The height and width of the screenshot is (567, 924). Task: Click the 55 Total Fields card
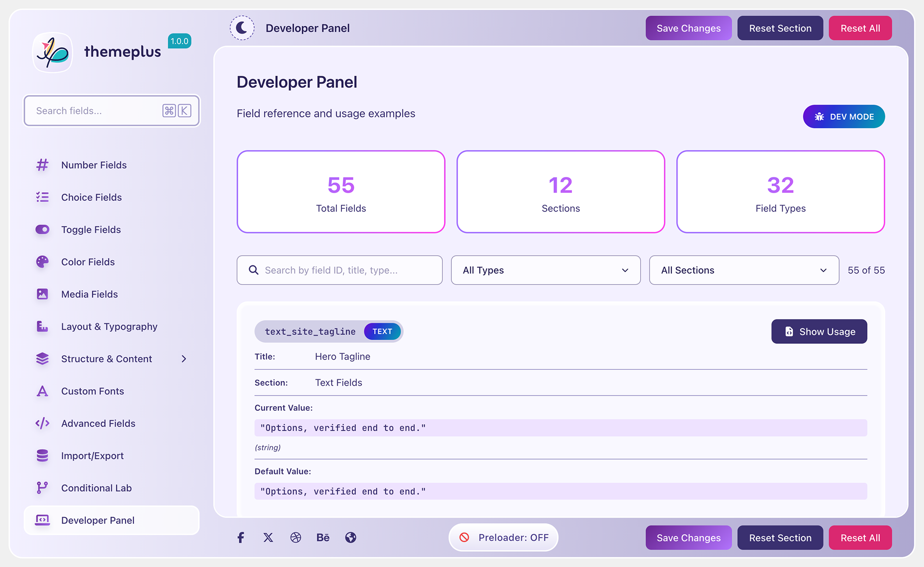coord(341,192)
